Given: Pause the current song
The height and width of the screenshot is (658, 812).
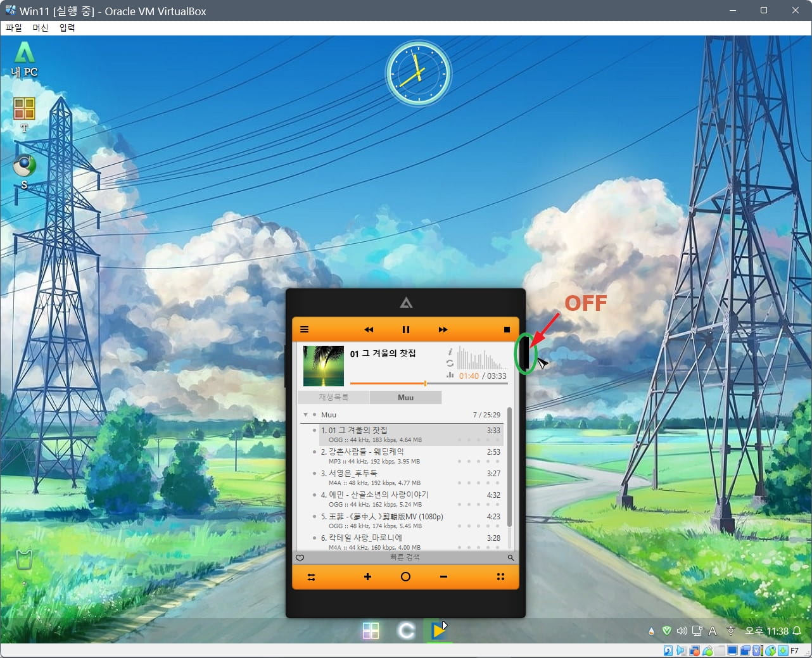Looking at the screenshot, I should click(406, 329).
